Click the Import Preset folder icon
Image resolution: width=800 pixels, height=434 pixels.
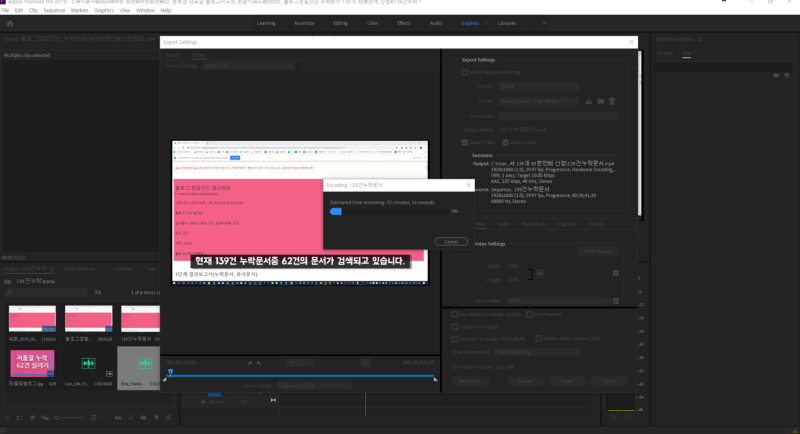(601, 101)
